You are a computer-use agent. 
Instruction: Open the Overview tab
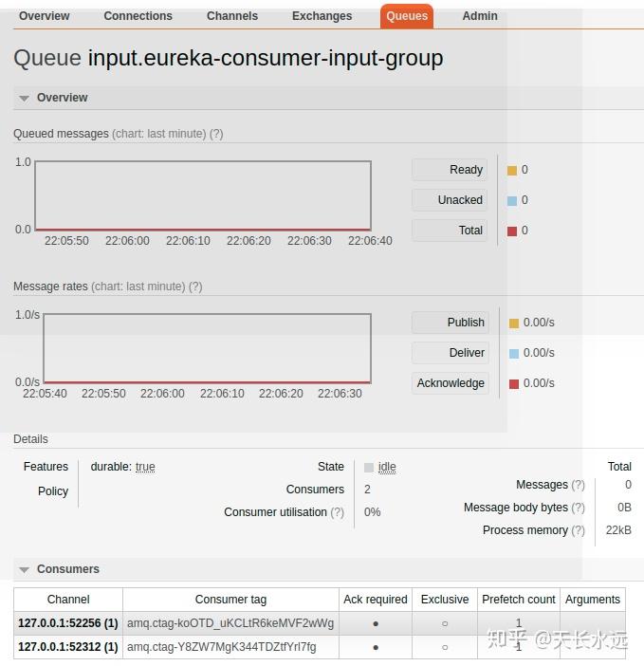pyautogui.click(x=45, y=16)
